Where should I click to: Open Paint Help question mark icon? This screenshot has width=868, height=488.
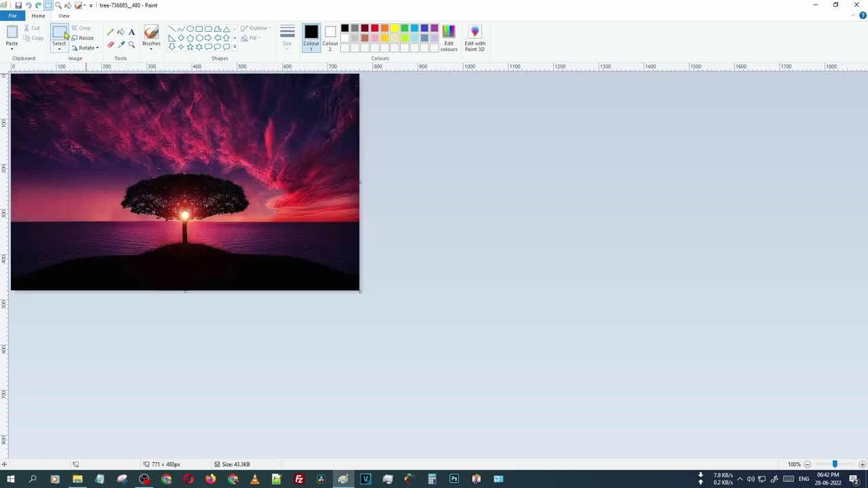[x=863, y=16]
